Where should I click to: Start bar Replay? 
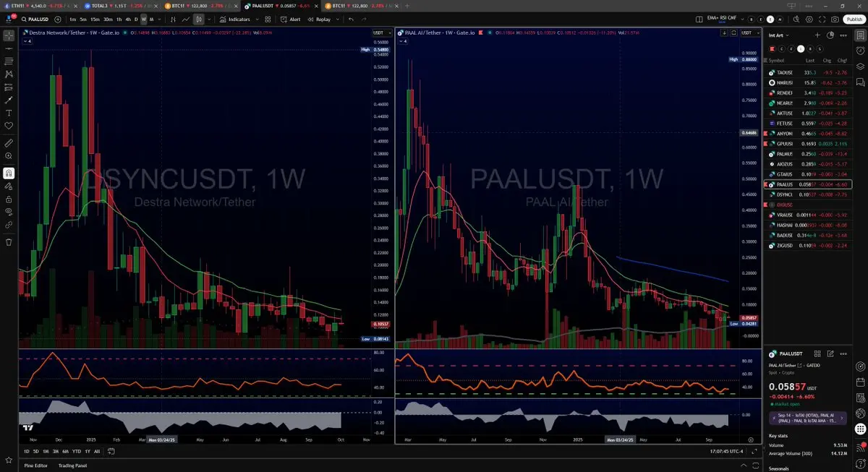point(319,19)
